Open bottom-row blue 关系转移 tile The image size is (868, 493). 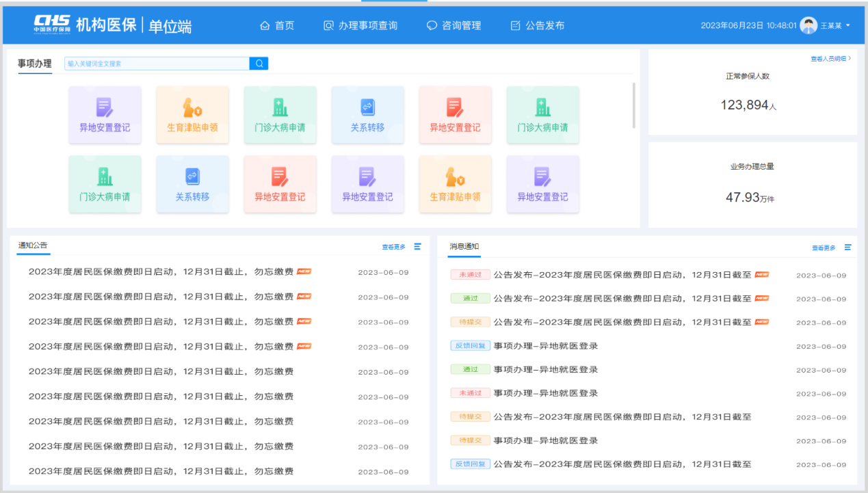(192, 184)
